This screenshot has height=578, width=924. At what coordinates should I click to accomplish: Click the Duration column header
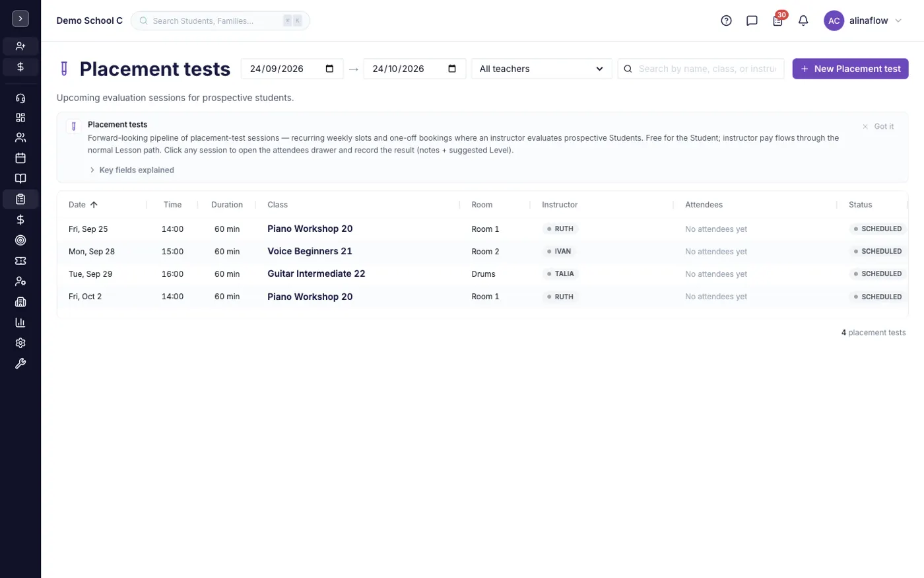227,205
